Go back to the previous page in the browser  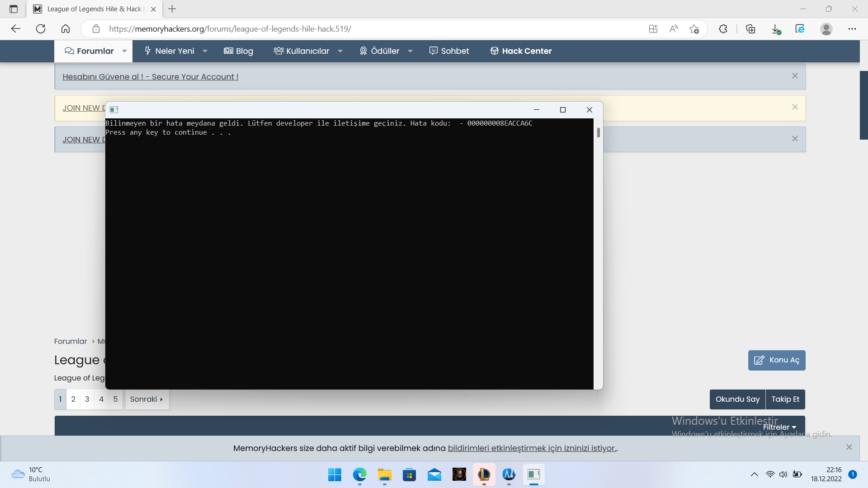(x=16, y=29)
